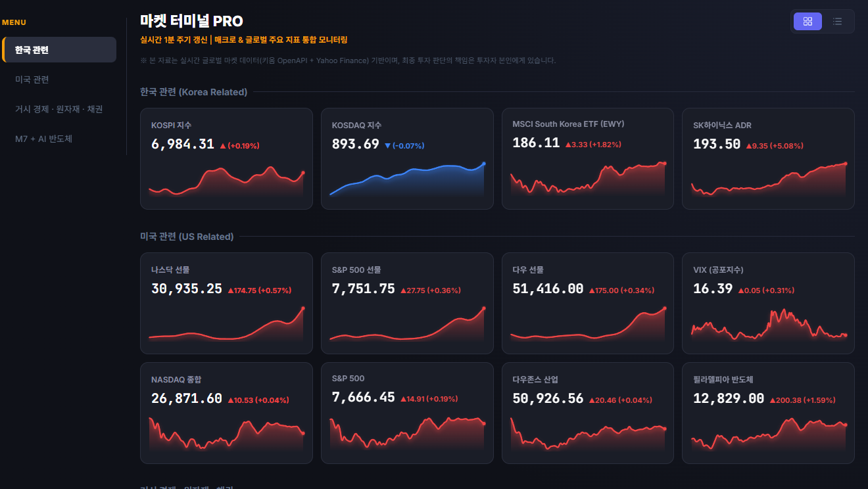Image resolution: width=868 pixels, height=489 pixels.
Task: Click the S&P 500 선물 card title
Action: 356,270
